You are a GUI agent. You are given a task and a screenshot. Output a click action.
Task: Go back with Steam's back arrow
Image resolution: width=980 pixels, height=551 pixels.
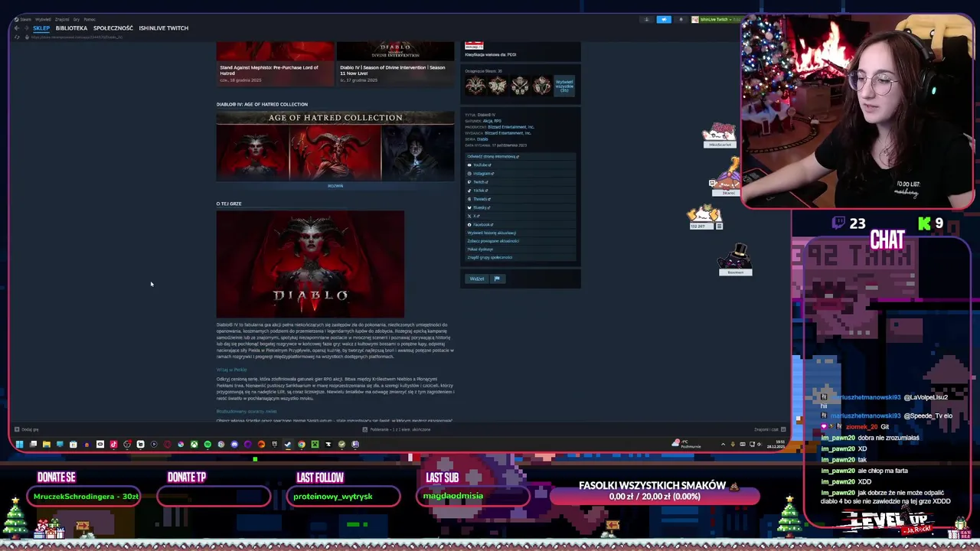pyautogui.click(x=16, y=28)
